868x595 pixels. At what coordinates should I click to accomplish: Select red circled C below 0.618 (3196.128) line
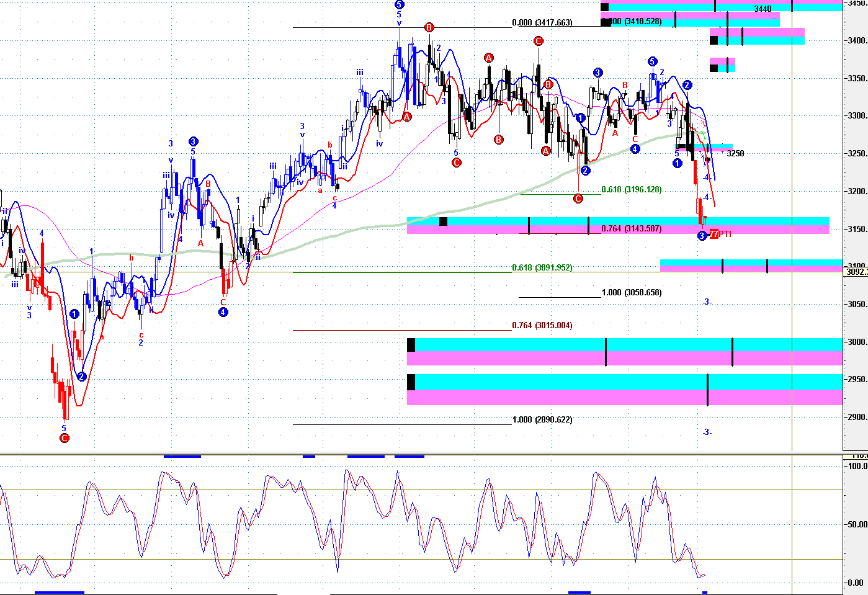point(578,199)
